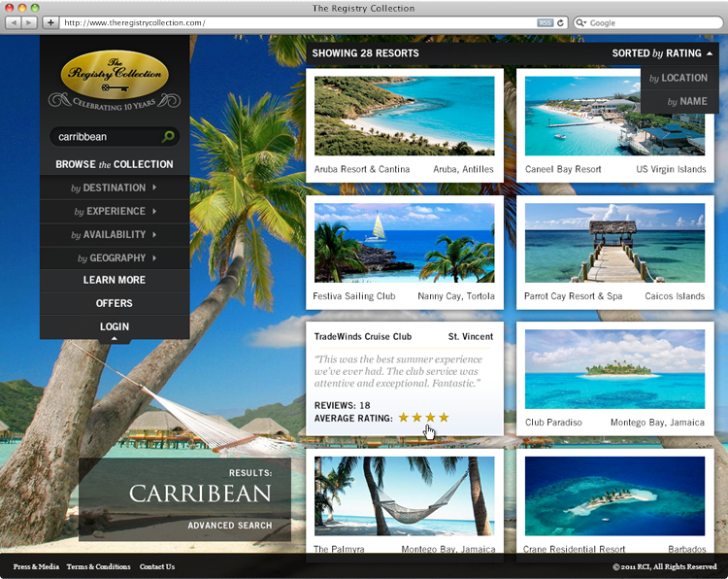
Task: Open the Press & Media footer link
Action: point(36,566)
